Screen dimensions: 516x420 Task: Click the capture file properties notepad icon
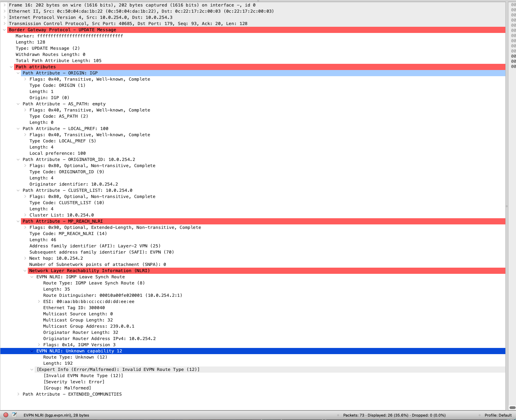(14, 415)
